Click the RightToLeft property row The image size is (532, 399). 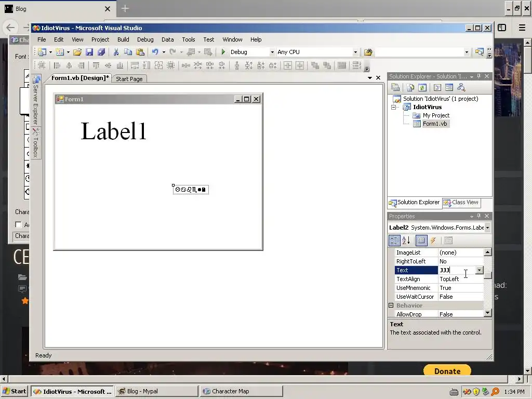click(440, 261)
